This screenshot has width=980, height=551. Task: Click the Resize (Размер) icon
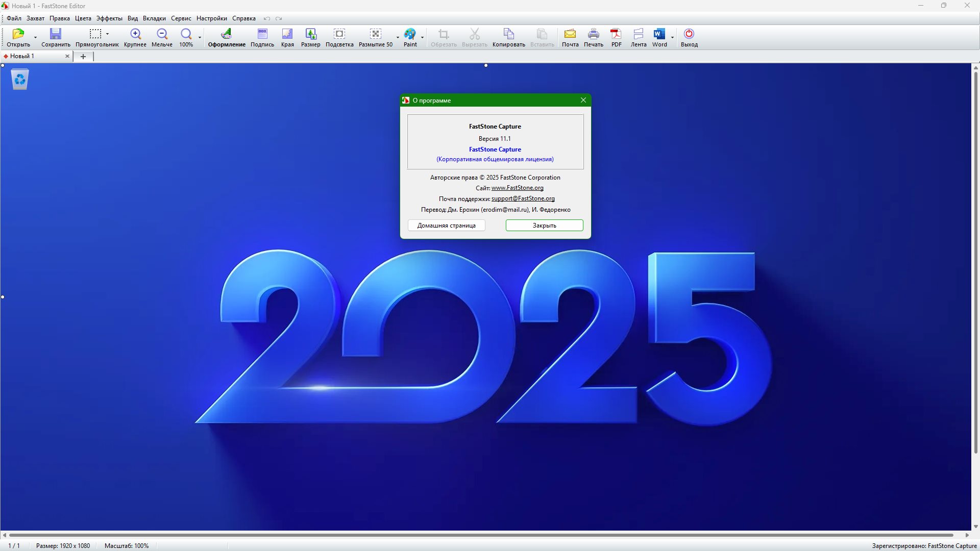click(x=310, y=34)
